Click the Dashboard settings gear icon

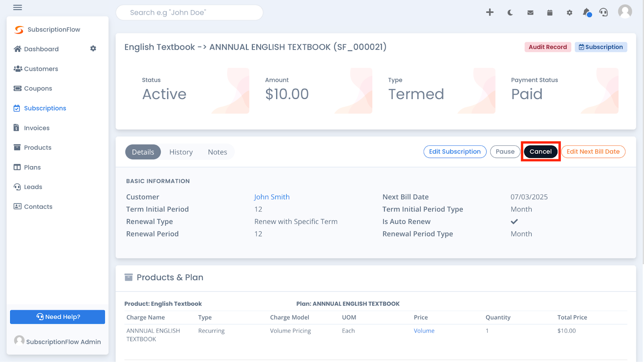tap(93, 49)
